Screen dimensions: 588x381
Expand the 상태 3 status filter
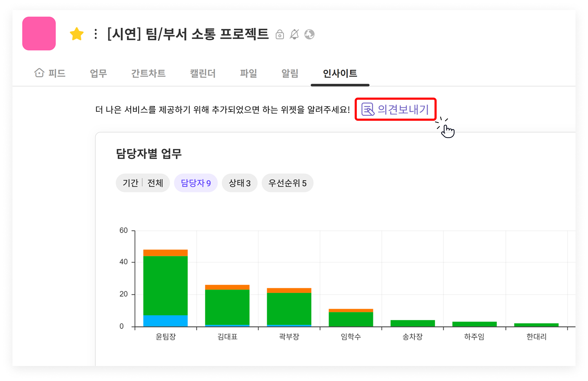(x=240, y=183)
